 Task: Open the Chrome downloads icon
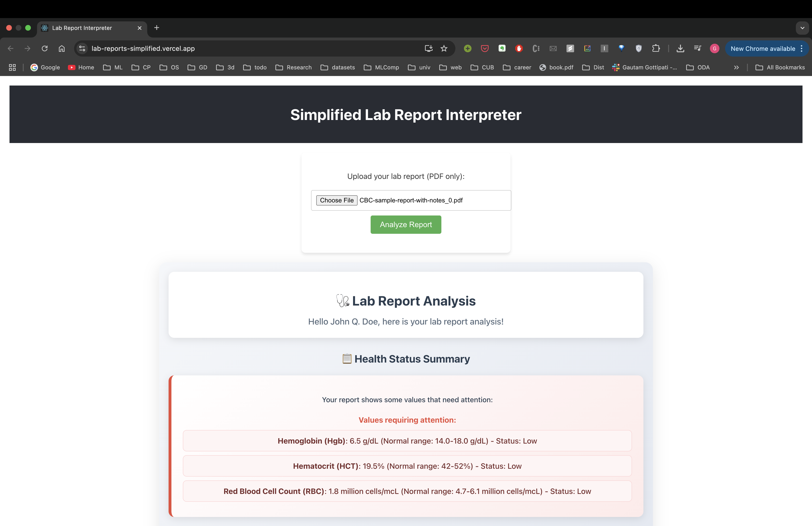click(x=680, y=48)
